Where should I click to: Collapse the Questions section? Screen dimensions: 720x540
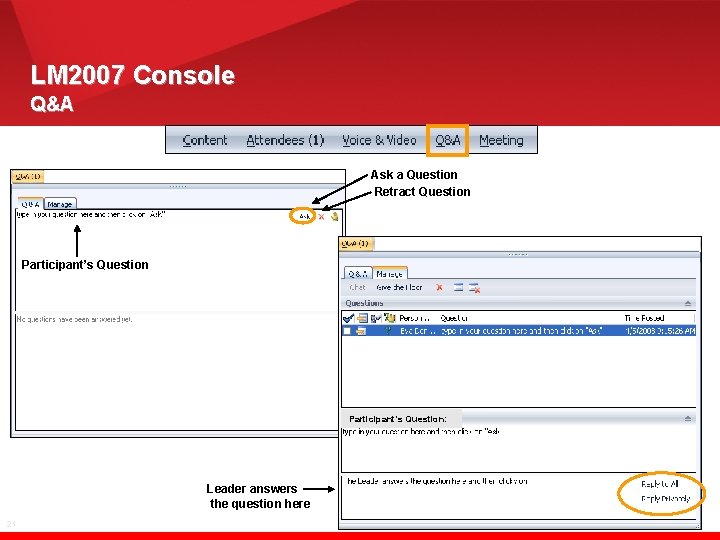pyautogui.click(x=687, y=304)
